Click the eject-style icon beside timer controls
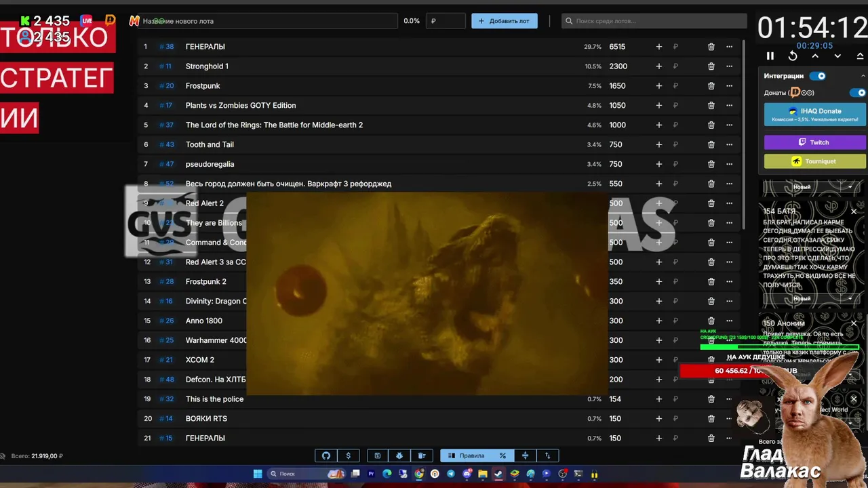Viewport: 868px width, 488px height. [860, 56]
